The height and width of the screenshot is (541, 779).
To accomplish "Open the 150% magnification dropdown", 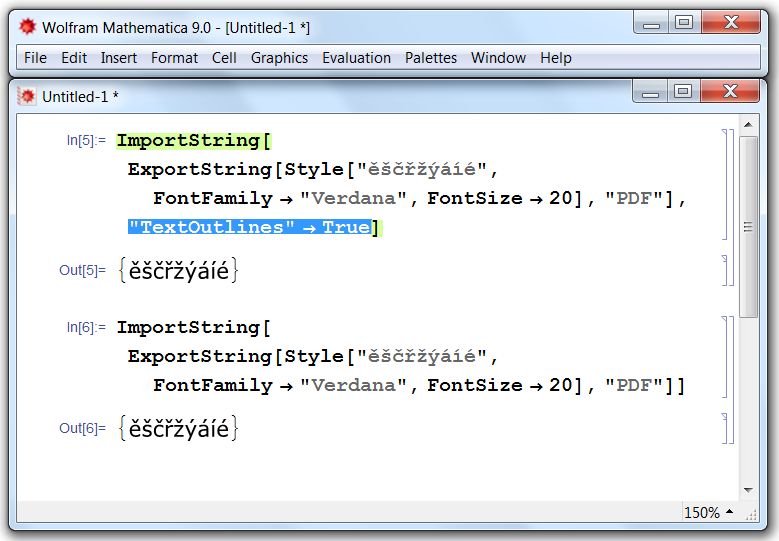I will point(708,512).
